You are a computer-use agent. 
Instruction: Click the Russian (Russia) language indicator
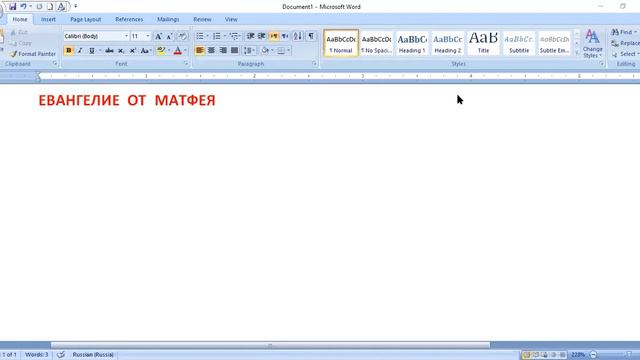93,355
